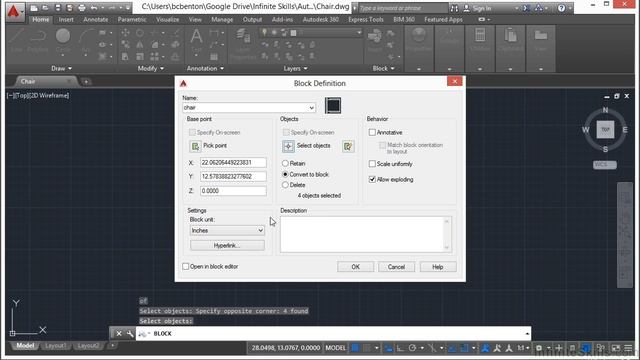This screenshot has height=360, width=640.
Task: Toggle Objects Specify On-screen checkbox
Action: [x=286, y=132]
